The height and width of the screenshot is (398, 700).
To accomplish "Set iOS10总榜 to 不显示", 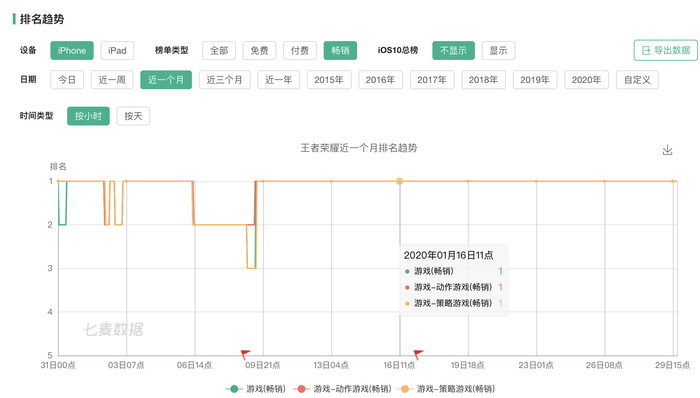I will (x=454, y=50).
